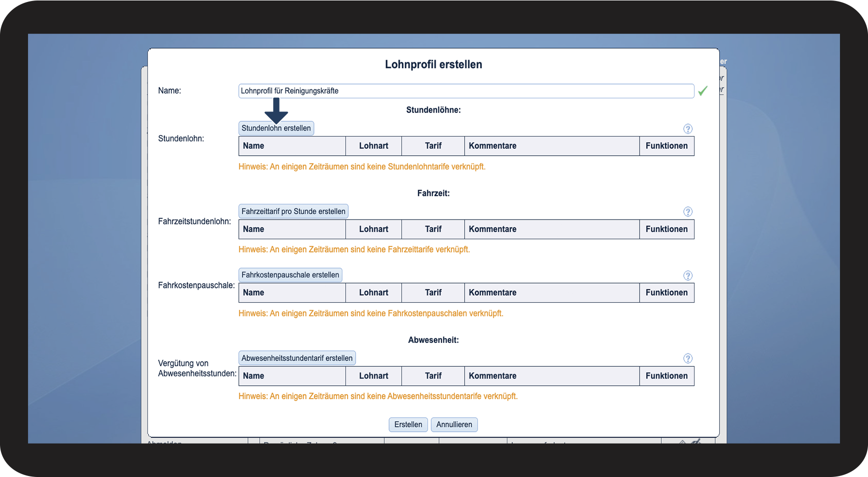Click the hint about missing Fahrkostenpauschalen
The width and height of the screenshot is (868, 477).
click(371, 313)
